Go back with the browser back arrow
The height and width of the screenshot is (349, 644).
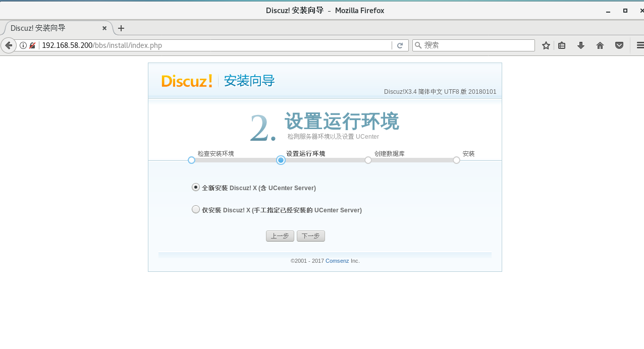click(9, 45)
